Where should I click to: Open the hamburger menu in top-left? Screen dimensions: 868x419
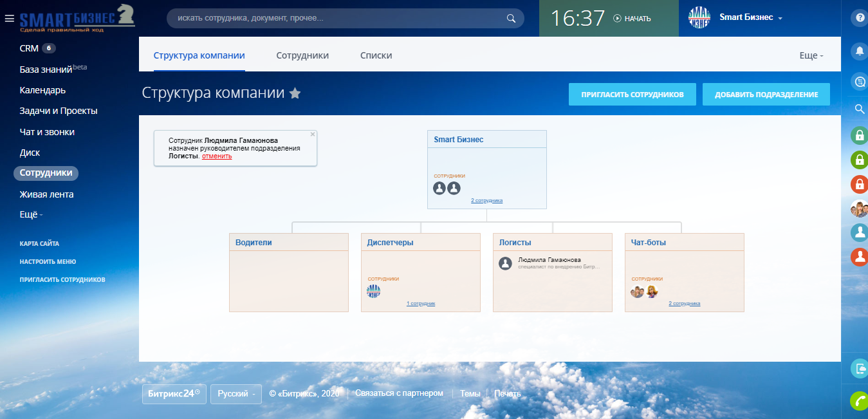click(9, 19)
